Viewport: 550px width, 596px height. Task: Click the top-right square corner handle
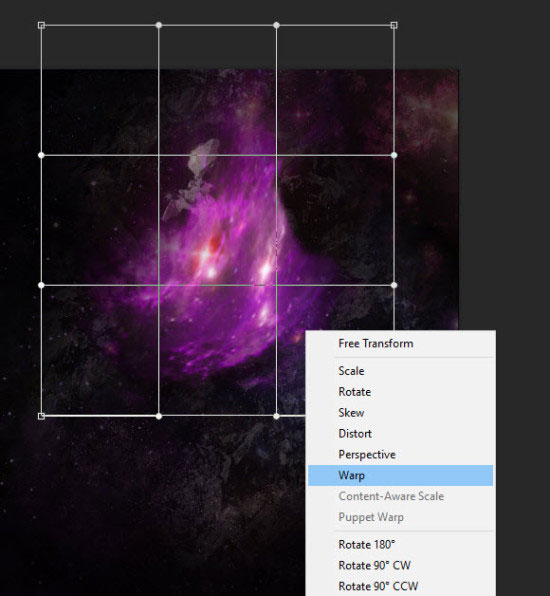pos(394,25)
